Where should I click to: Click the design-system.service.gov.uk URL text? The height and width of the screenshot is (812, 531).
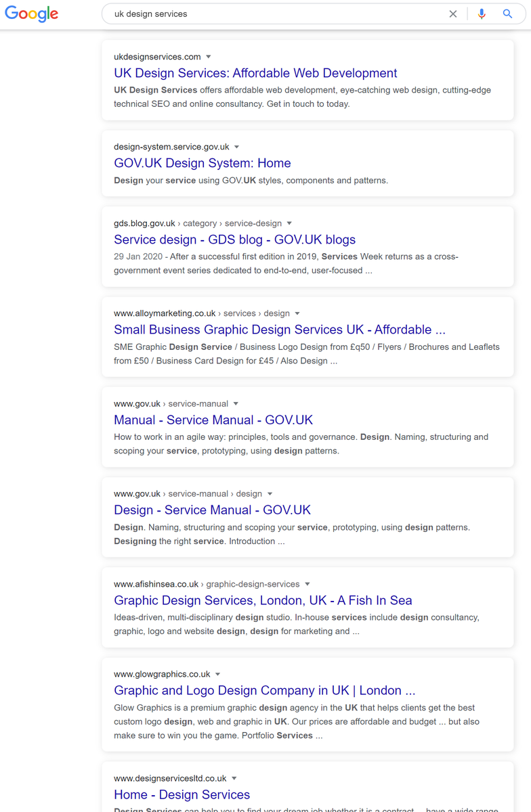point(171,147)
